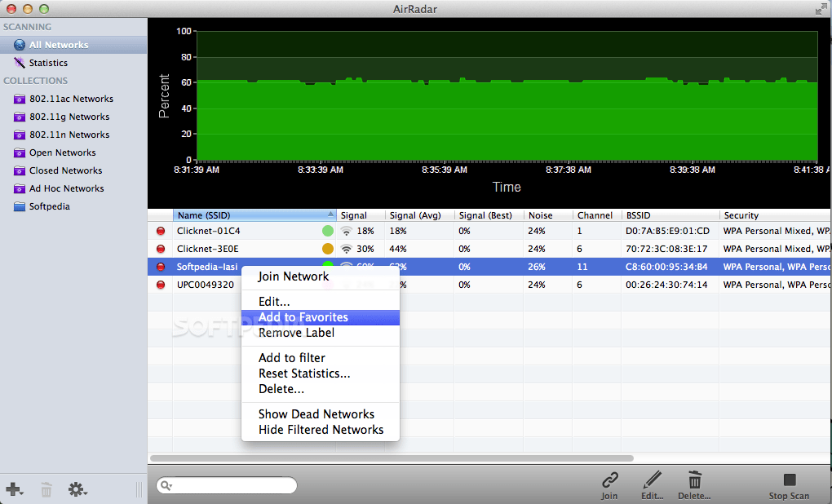Open Statistics in the sidebar
Viewport: 832px width, 504px height.
coord(48,63)
